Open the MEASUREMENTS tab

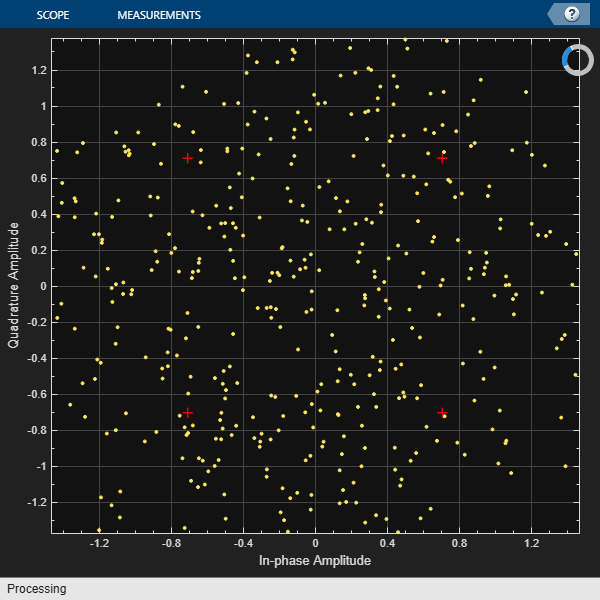click(x=159, y=15)
